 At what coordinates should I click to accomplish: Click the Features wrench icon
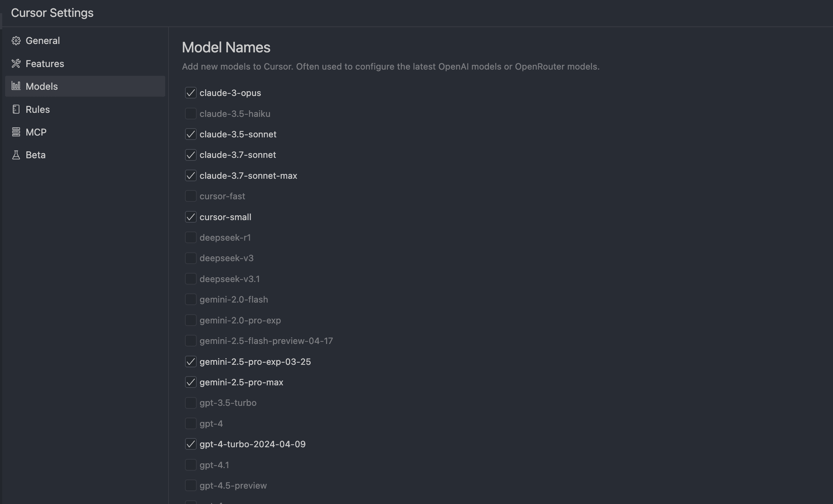16,63
